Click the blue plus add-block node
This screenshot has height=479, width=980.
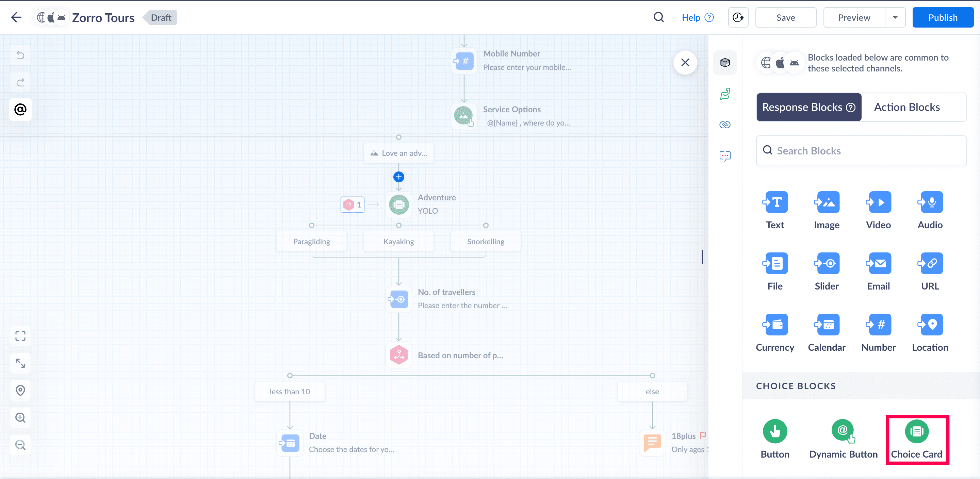398,177
